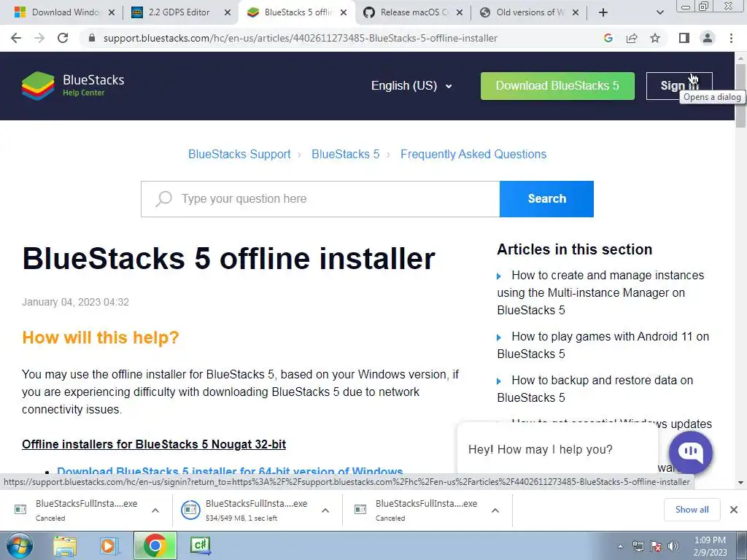The image size is (747, 560).
Task: Close the BlueStacks 5 offline tab
Action: click(344, 12)
